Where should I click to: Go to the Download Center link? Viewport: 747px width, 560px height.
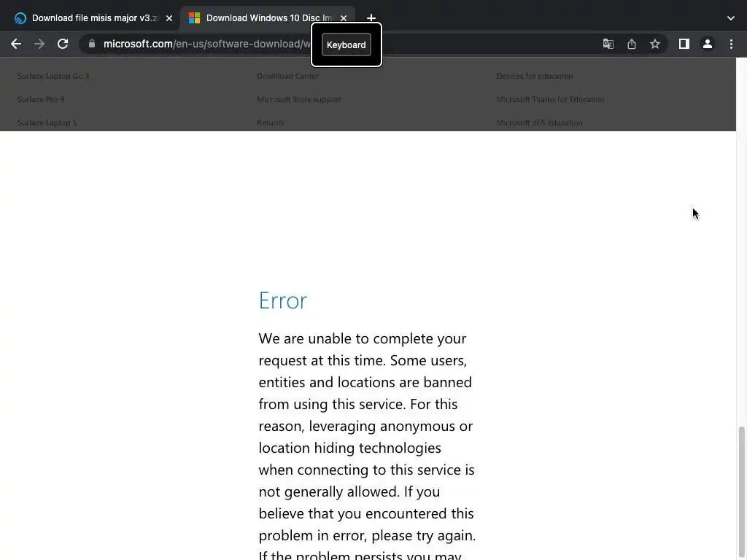point(287,76)
